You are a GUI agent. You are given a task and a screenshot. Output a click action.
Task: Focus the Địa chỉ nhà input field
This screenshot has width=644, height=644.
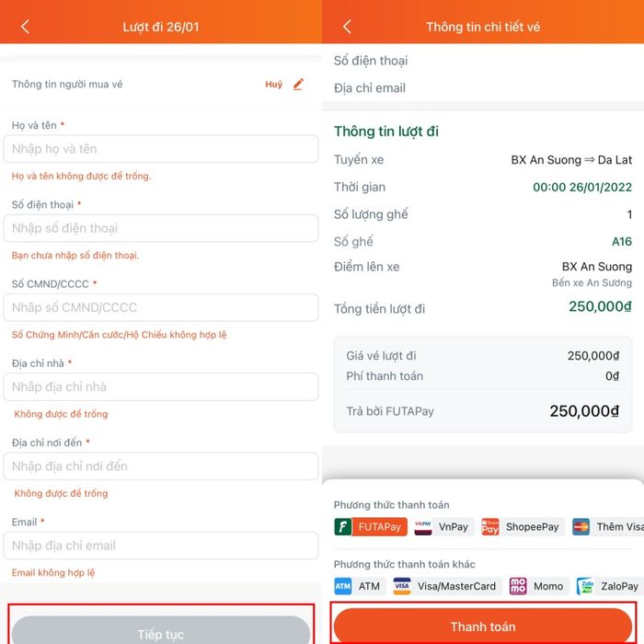[x=161, y=386]
